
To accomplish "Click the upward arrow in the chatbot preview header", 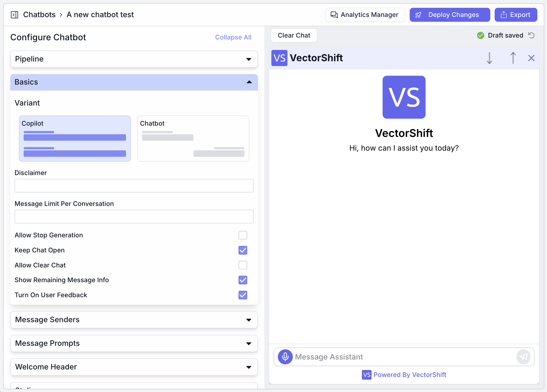I will coord(513,58).
